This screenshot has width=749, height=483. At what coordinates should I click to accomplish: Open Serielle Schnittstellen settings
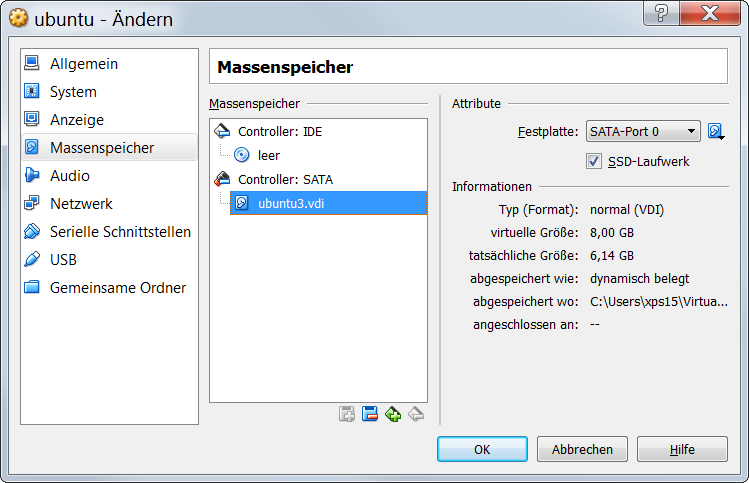pos(109,231)
